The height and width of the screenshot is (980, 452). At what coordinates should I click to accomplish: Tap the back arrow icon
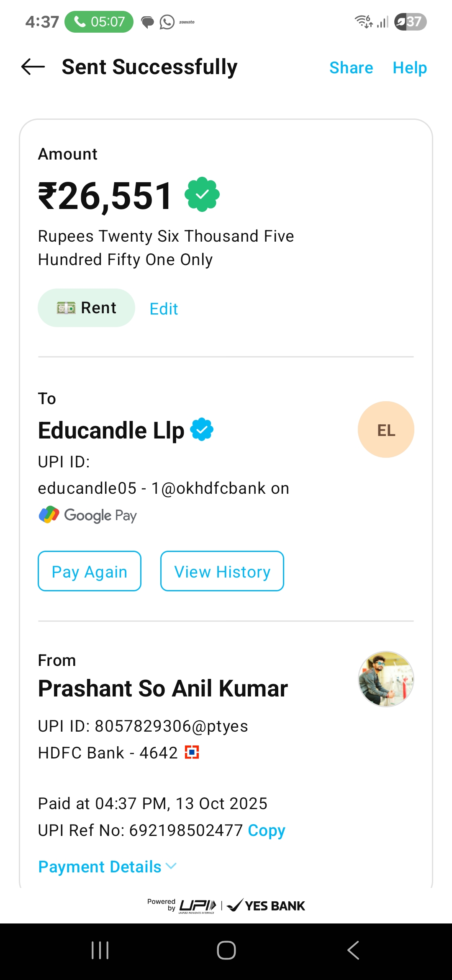tap(33, 67)
